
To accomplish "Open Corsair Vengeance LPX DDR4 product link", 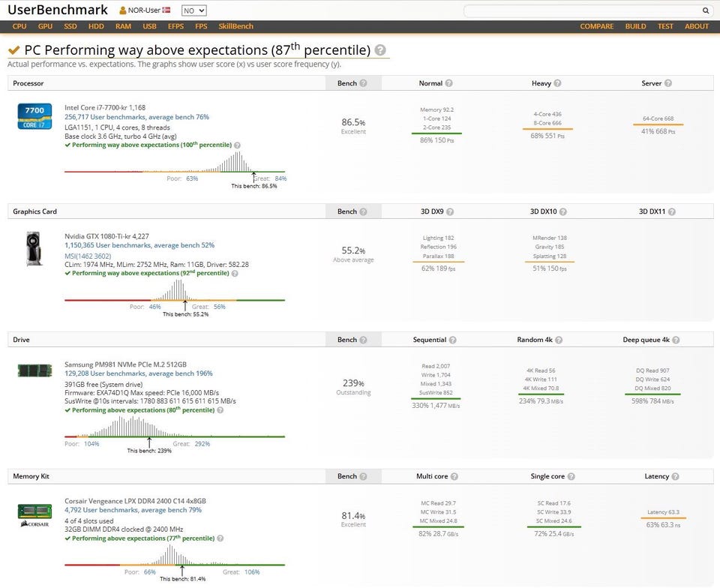I will click(x=135, y=501).
